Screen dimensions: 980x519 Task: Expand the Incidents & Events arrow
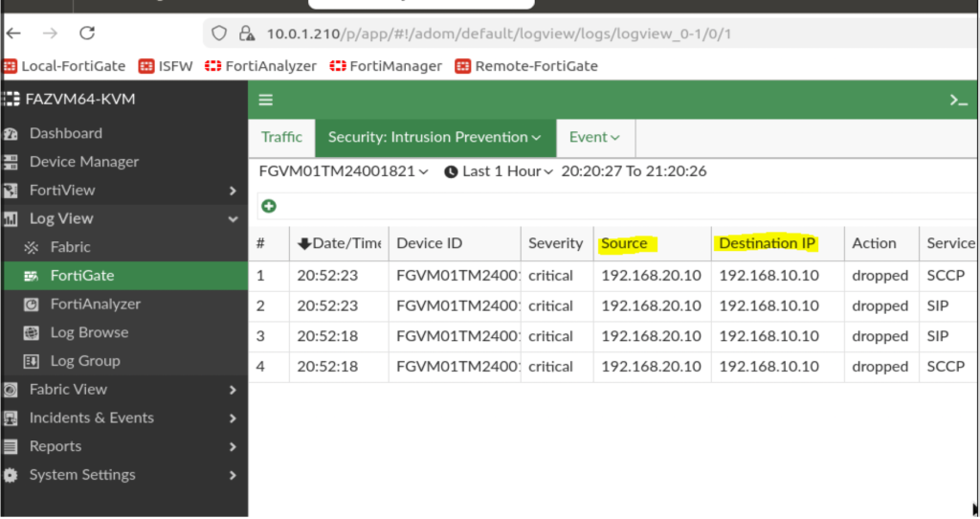(233, 417)
